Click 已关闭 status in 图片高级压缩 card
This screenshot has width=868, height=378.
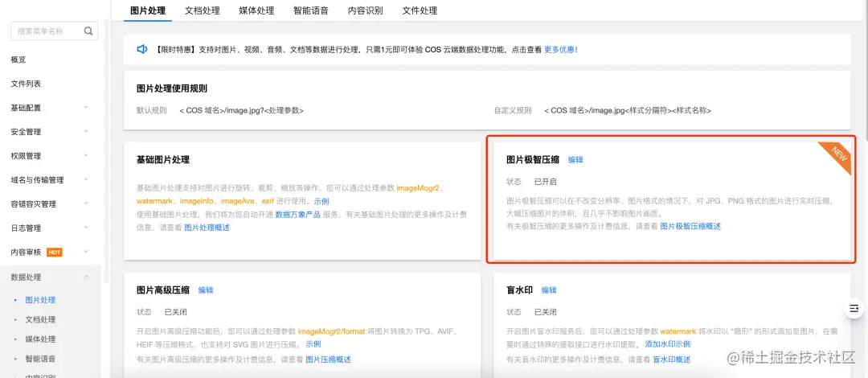[175, 312]
